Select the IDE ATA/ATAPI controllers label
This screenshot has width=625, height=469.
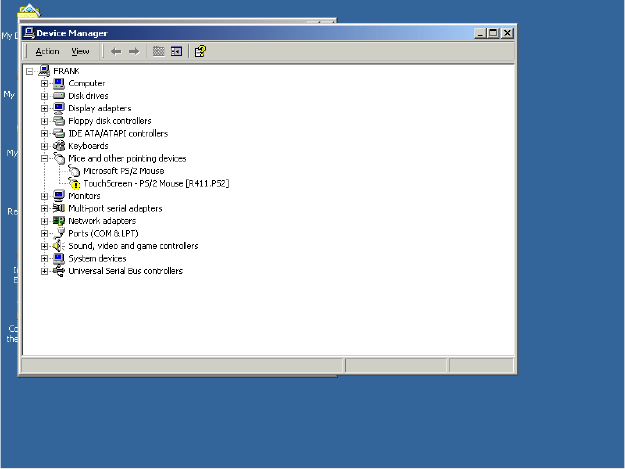[x=118, y=133]
